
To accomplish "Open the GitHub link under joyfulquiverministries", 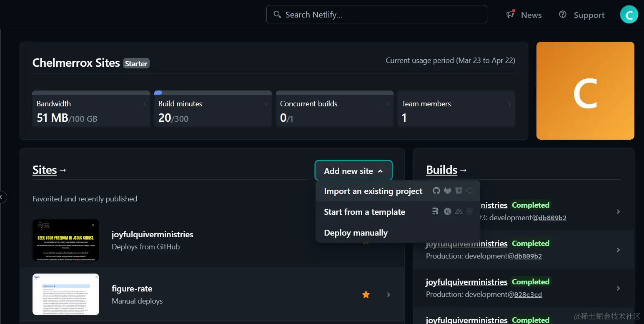I will pos(168,247).
